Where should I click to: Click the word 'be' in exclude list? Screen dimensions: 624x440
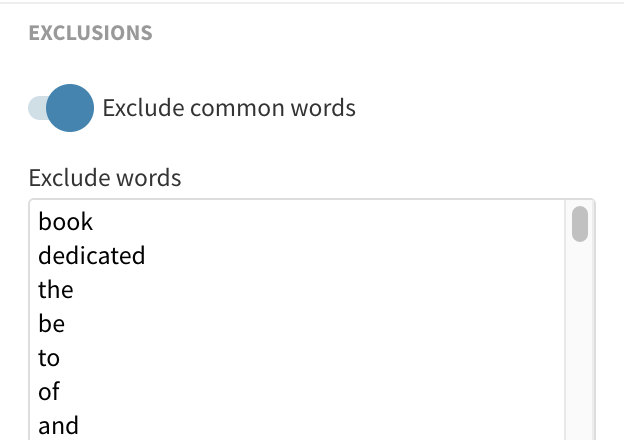(x=52, y=324)
